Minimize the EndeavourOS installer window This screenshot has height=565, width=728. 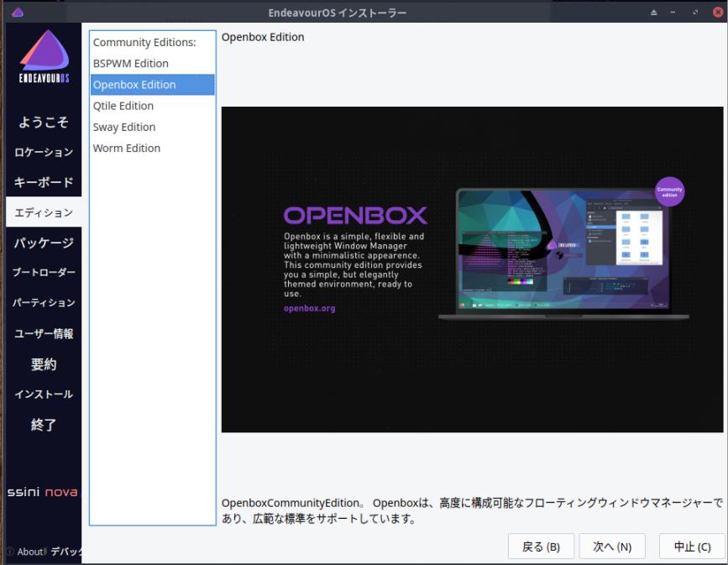coord(673,13)
